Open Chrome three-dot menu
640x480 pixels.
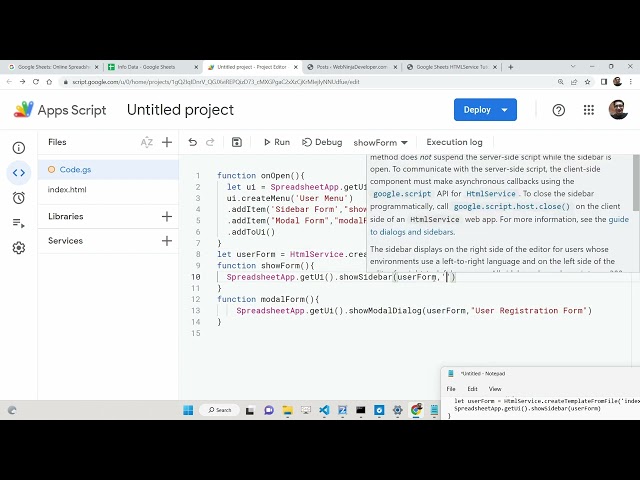631,82
